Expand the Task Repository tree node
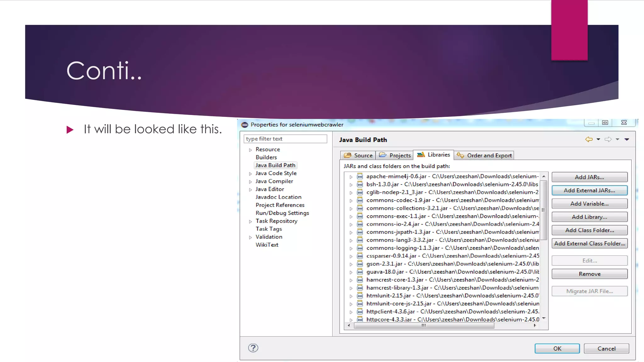This screenshot has width=644, height=362. click(x=250, y=222)
